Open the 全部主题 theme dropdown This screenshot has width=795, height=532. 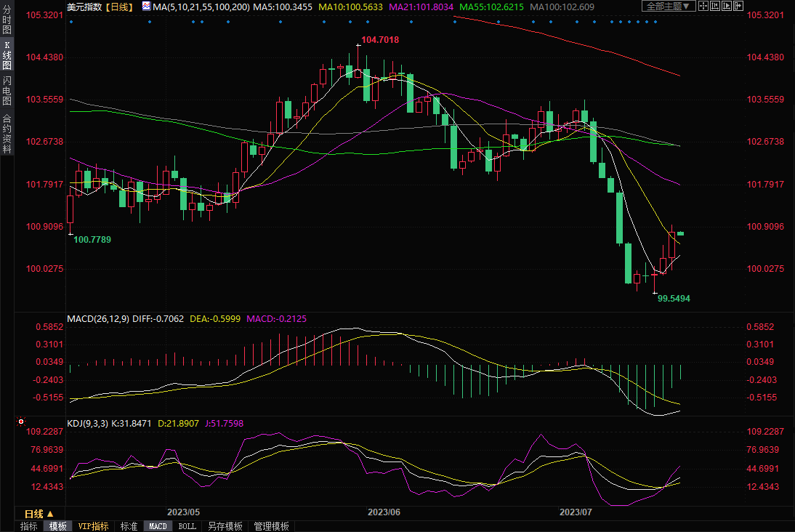[669, 6]
